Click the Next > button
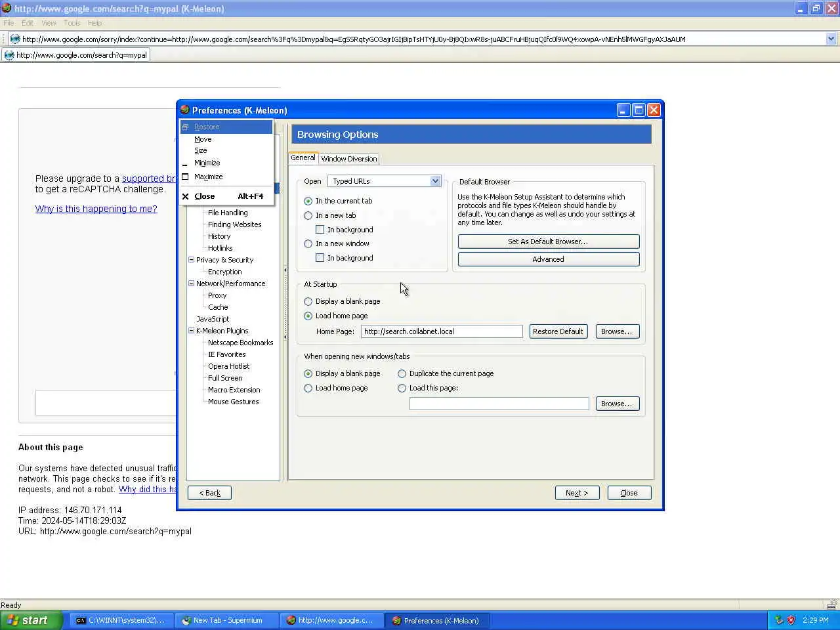Image resolution: width=840 pixels, height=630 pixels. click(577, 493)
